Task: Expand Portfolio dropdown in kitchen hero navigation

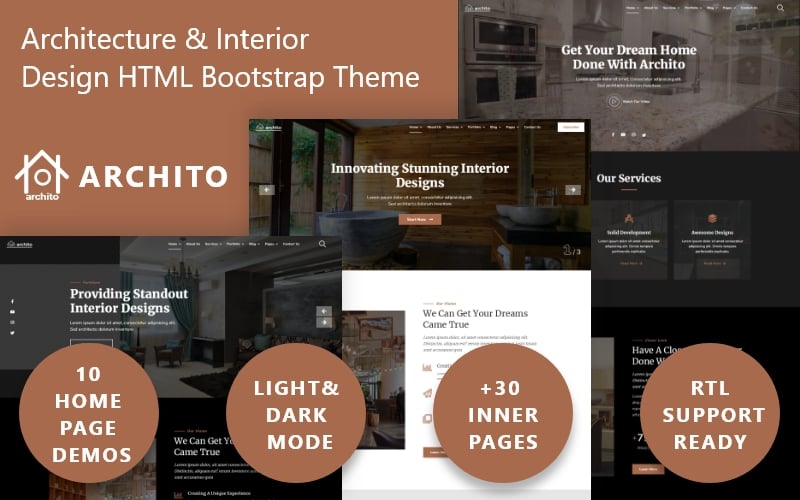Action: (x=693, y=8)
